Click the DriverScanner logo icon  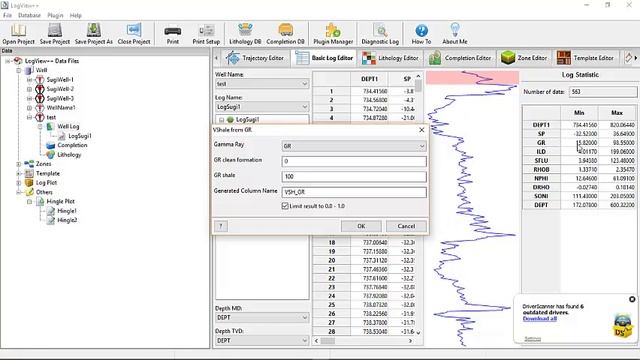(622, 325)
